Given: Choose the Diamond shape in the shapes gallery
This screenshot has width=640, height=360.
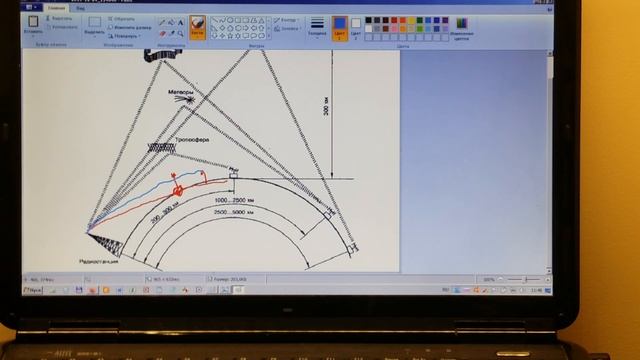Looking at the screenshot, I should [222, 28].
